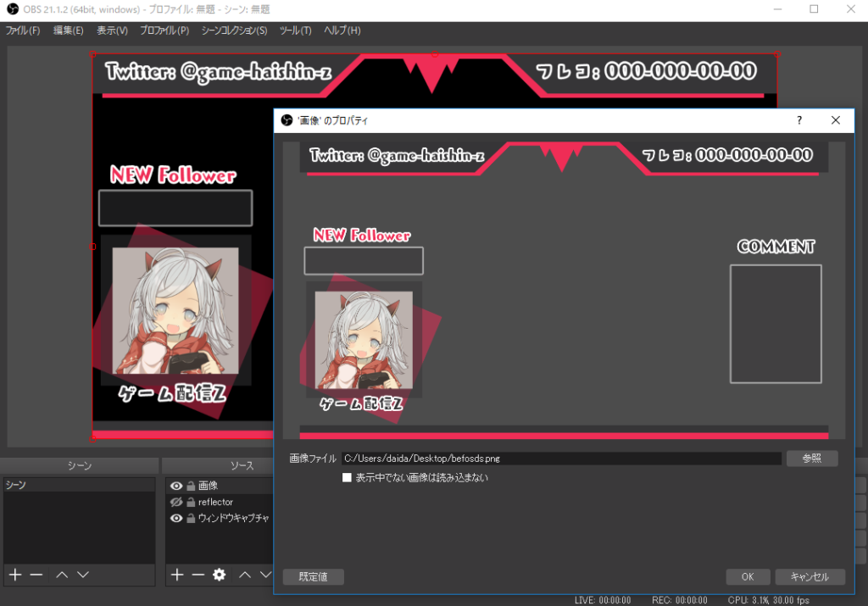Click lock icon of reflector source
Screen dimensions: 868x606
click(x=191, y=502)
